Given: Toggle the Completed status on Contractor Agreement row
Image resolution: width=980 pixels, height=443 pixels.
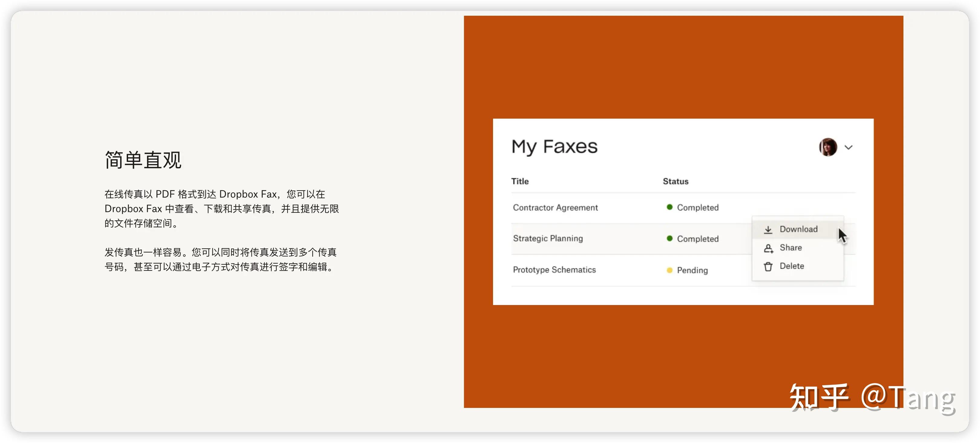Looking at the screenshot, I should coord(669,207).
